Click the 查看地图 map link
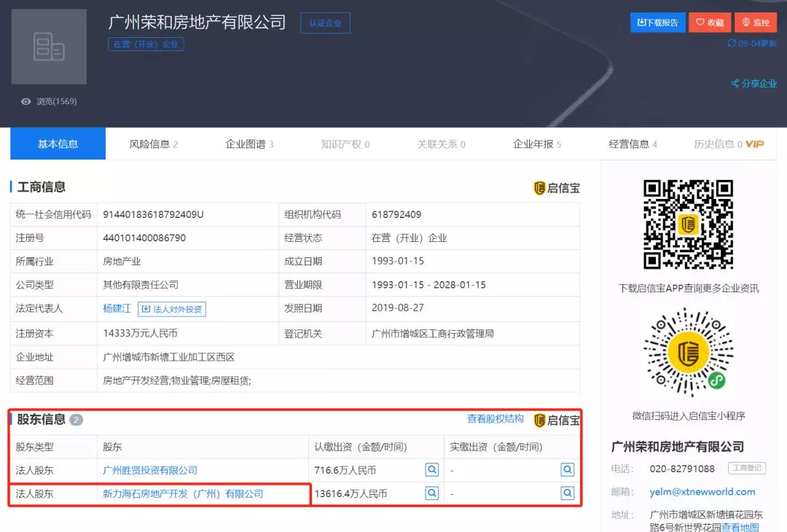 740,527
